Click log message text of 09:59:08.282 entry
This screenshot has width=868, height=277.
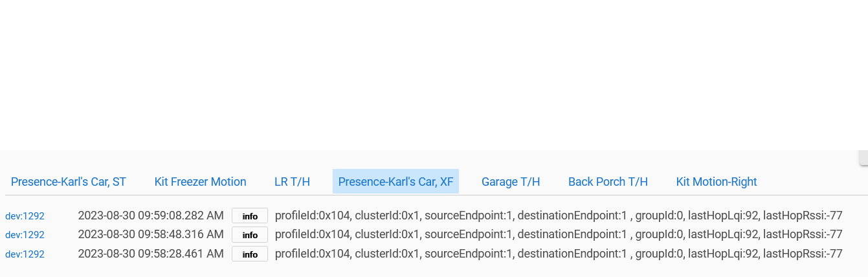click(x=559, y=216)
